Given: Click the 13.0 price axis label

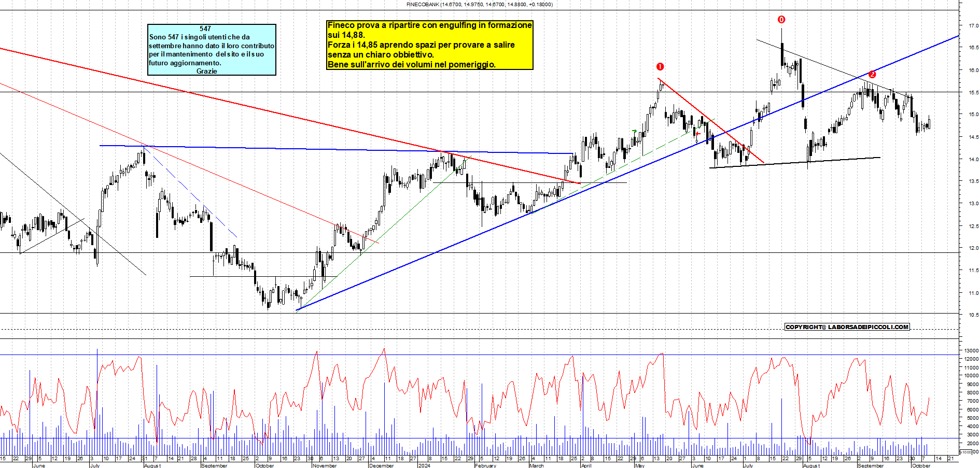Looking at the screenshot, I should (973, 204).
